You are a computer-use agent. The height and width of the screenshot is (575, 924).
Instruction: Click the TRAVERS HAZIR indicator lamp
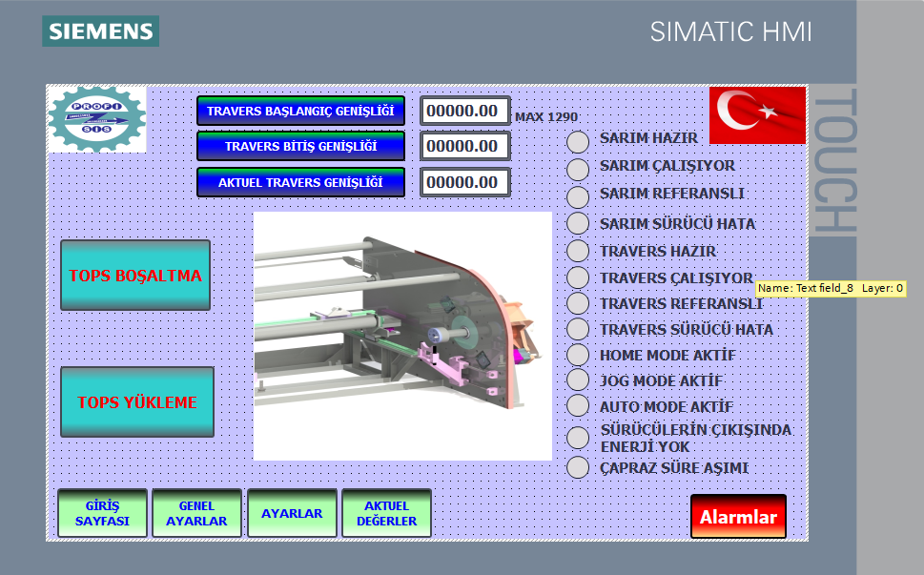(578, 252)
